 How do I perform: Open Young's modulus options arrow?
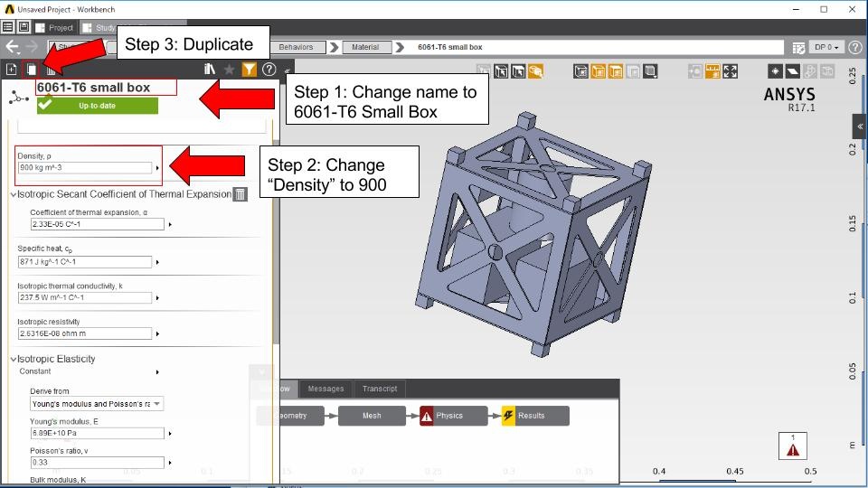170,433
